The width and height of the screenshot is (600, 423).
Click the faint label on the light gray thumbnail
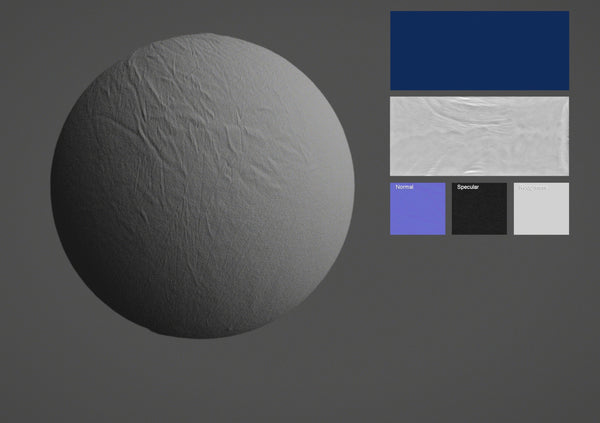point(532,187)
